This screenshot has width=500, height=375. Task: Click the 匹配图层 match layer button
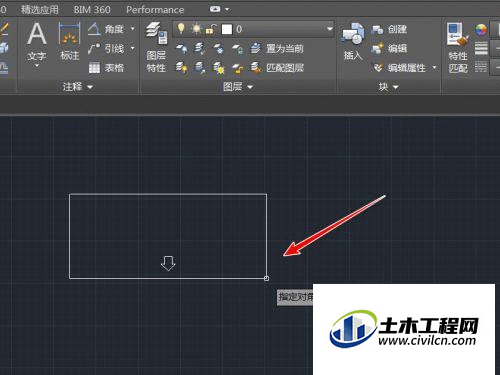pos(277,68)
